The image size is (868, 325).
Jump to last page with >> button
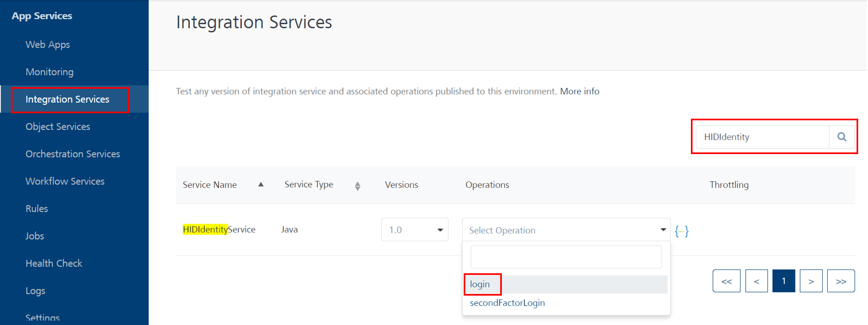click(x=841, y=281)
